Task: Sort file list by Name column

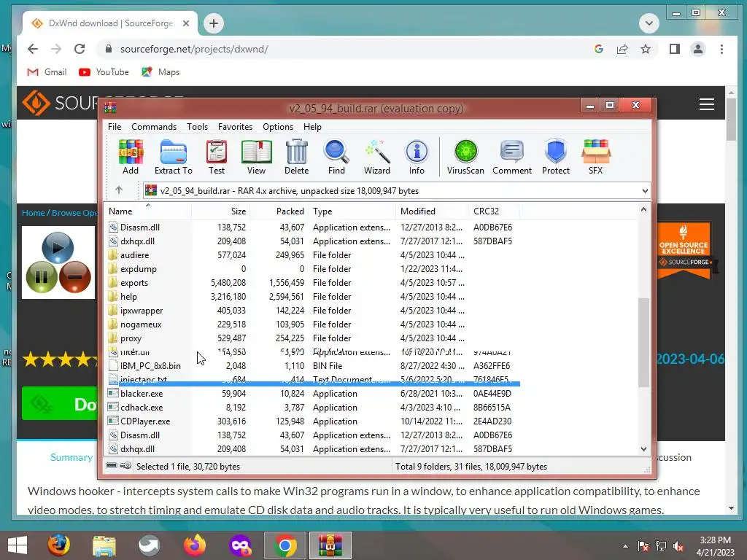Action: (147, 211)
